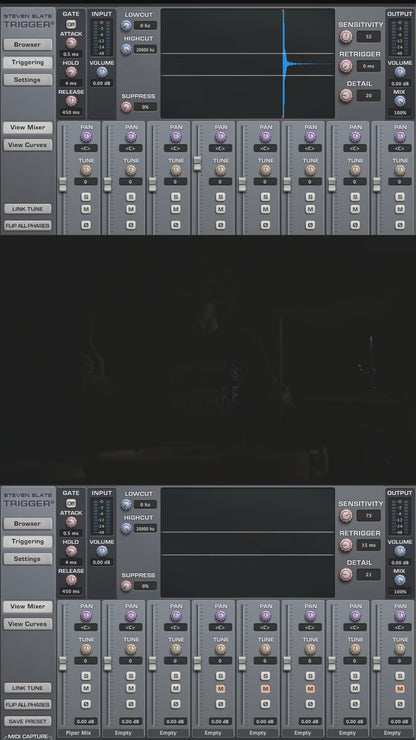Click the raised channel 4 fader in upper plugin
Viewport: 416px width, 740px height.
point(197,163)
